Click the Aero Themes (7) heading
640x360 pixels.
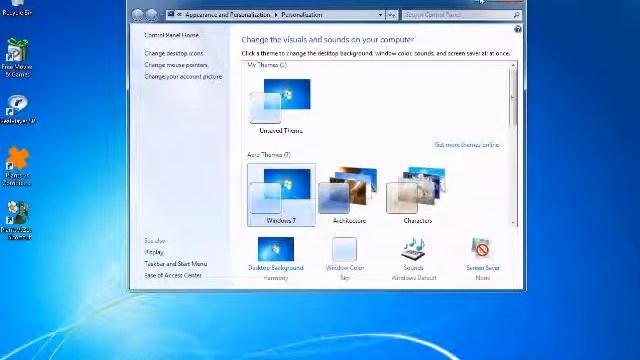(269, 155)
